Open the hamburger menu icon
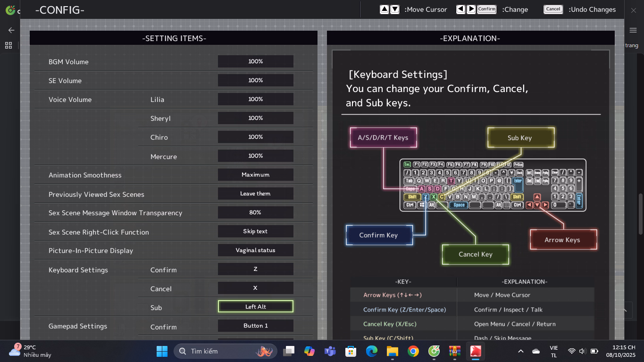This screenshot has height=362, width=644. 633,30
